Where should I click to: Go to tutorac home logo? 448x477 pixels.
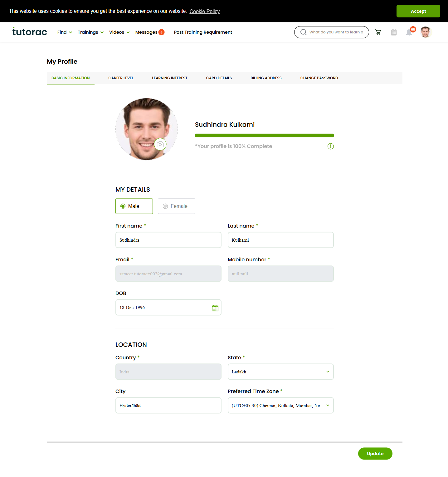click(30, 32)
